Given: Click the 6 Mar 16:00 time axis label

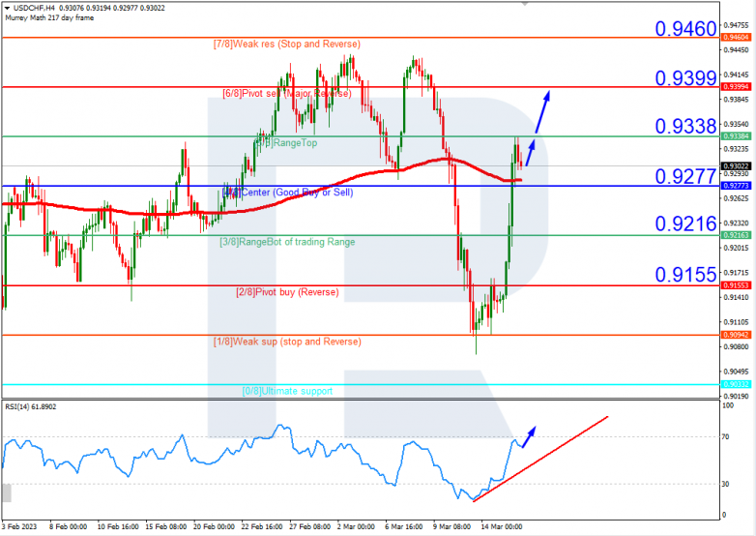Looking at the screenshot, I should click(x=403, y=526).
